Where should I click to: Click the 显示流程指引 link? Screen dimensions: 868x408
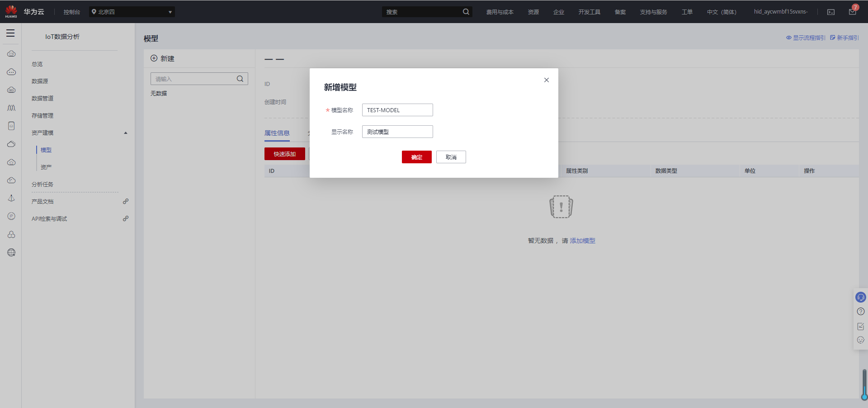coord(806,38)
